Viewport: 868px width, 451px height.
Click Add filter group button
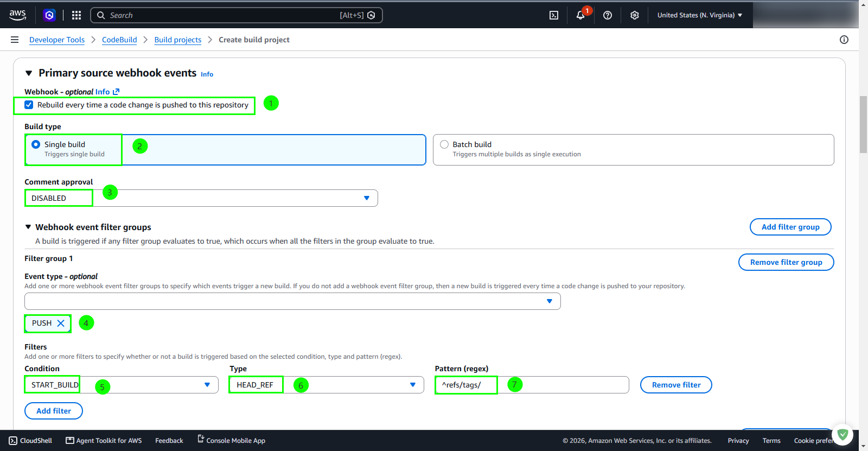tap(790, 227)
